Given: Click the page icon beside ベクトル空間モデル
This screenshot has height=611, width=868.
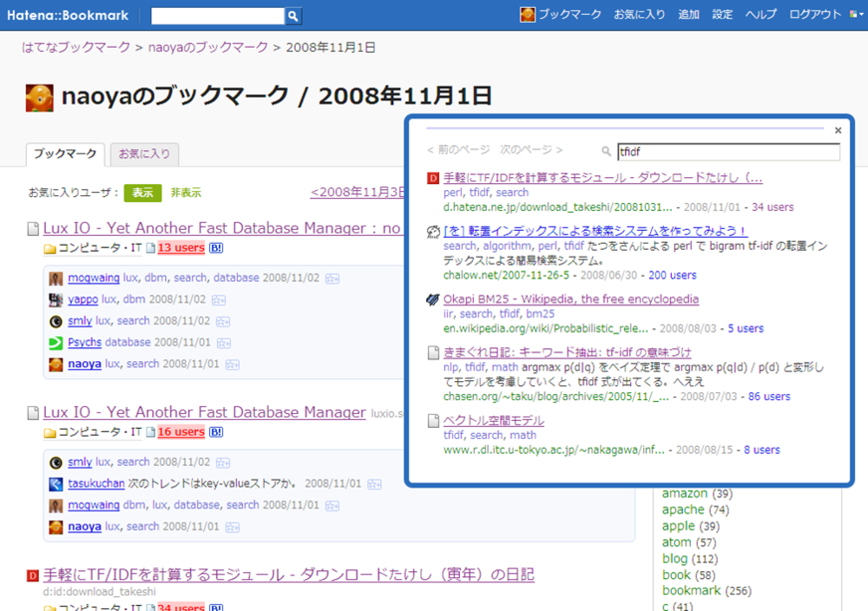Looking at the screenshot, I should coord(433,421).
